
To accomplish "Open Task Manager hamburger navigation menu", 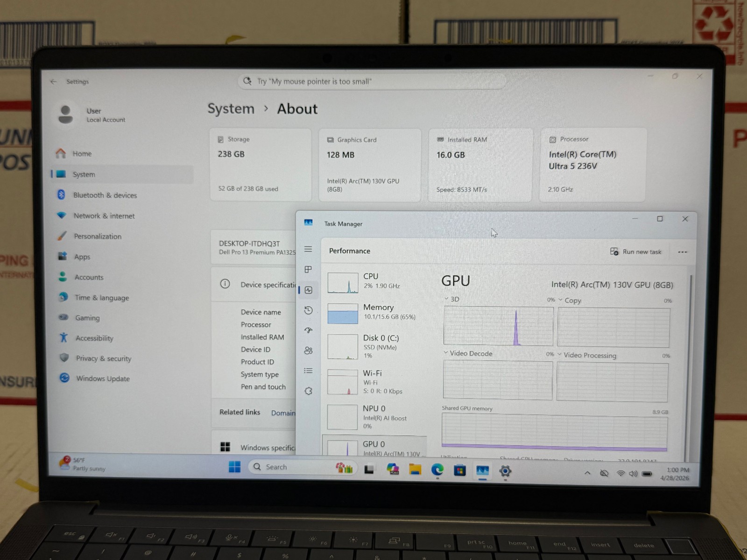I will [x=308, y=249].
